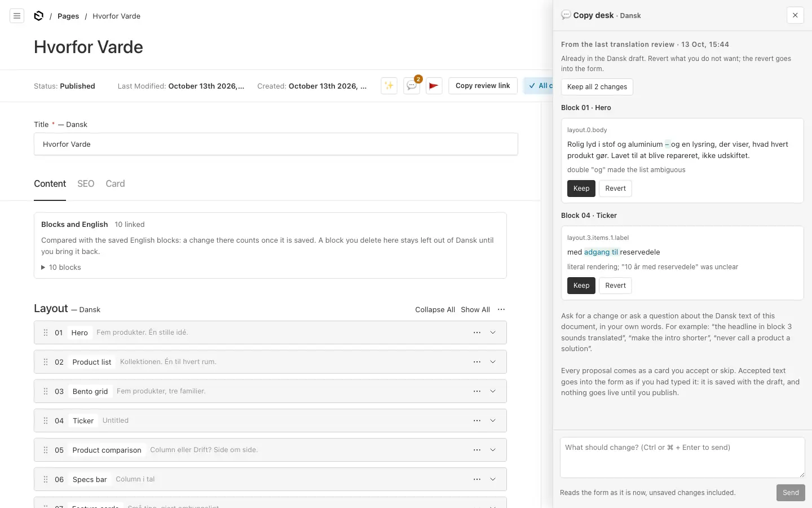Screen dimensions: 812x508
Task: Grab drag handle of Ticker block
Action: coord(46,421)
